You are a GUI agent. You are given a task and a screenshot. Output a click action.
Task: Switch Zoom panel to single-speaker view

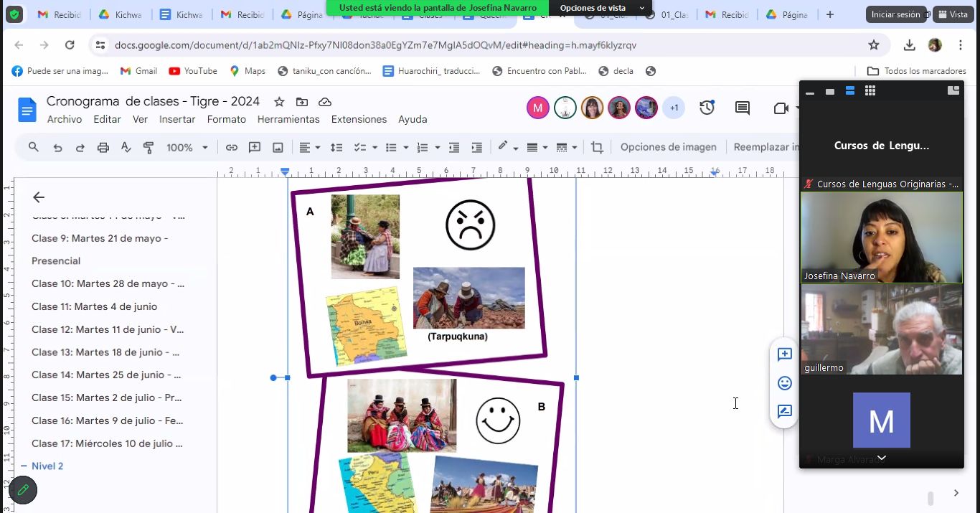830,91
